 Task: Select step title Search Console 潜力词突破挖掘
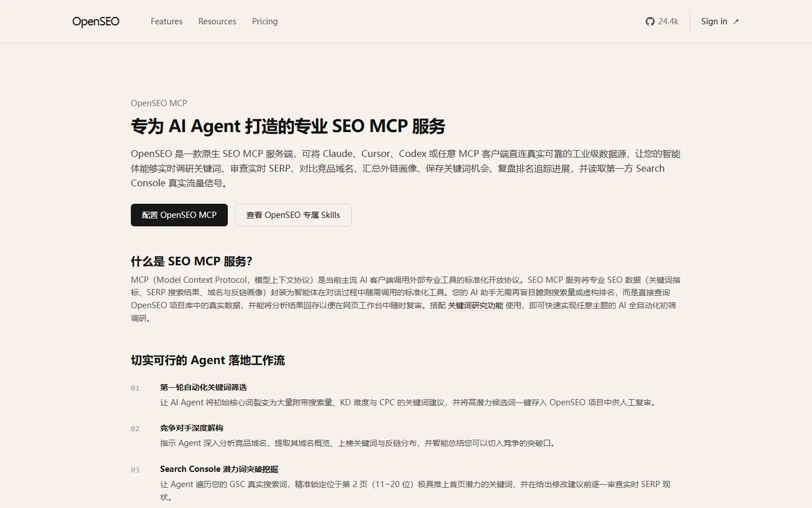219,469
